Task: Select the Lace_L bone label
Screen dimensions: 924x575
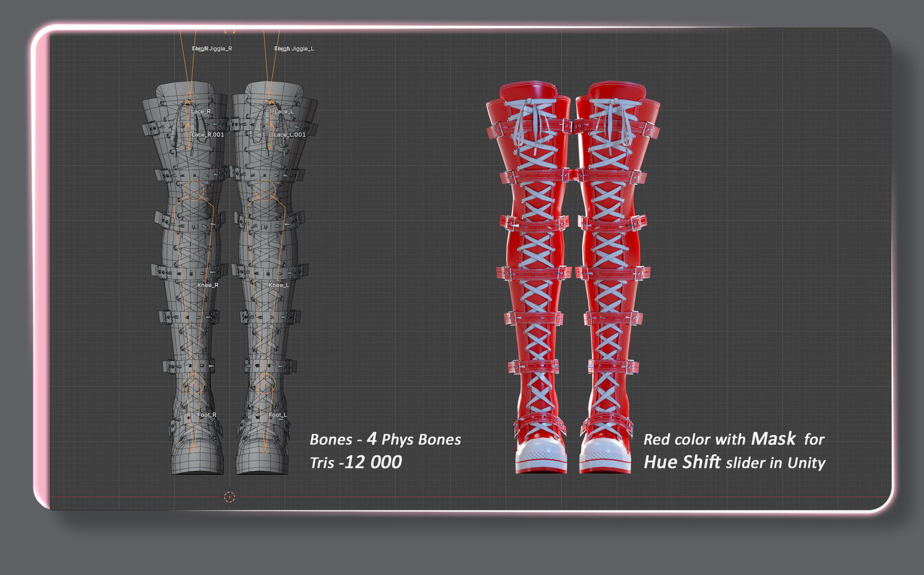Action: click(284, 112)
